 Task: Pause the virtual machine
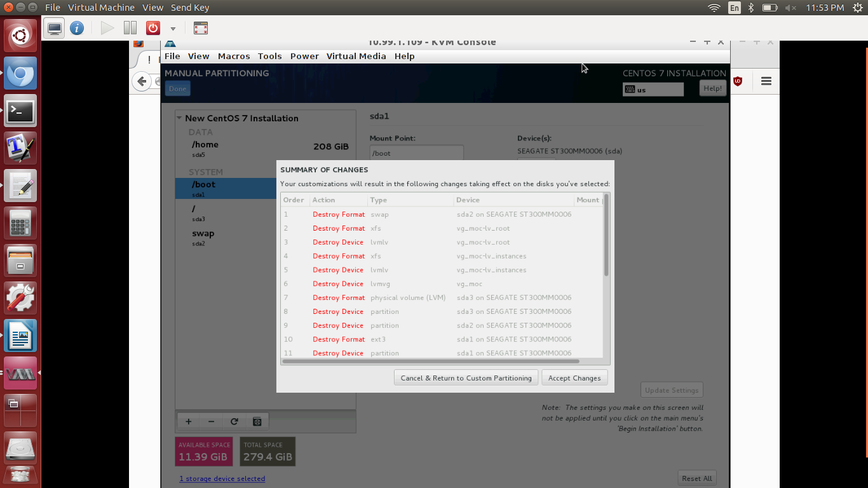(x=130, y=28)
